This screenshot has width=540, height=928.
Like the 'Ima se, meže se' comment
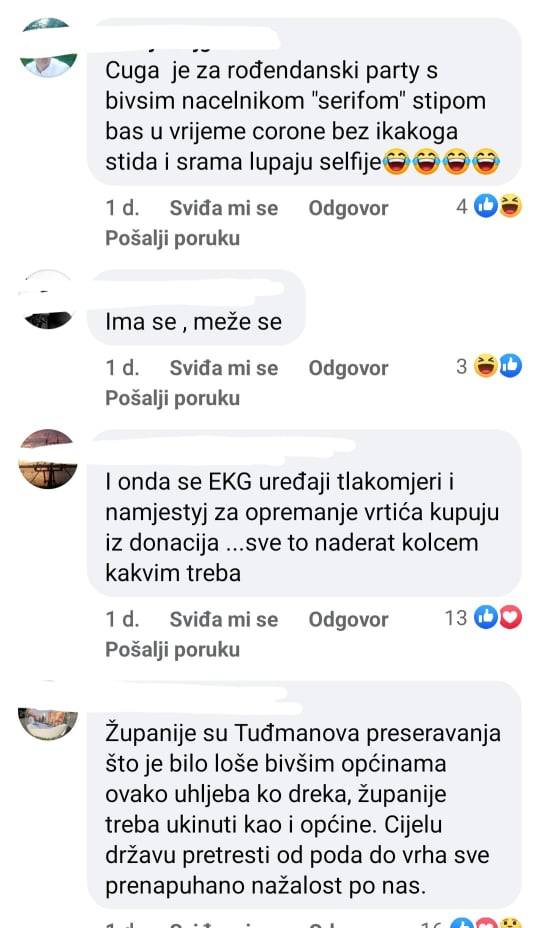pos(224,368)
